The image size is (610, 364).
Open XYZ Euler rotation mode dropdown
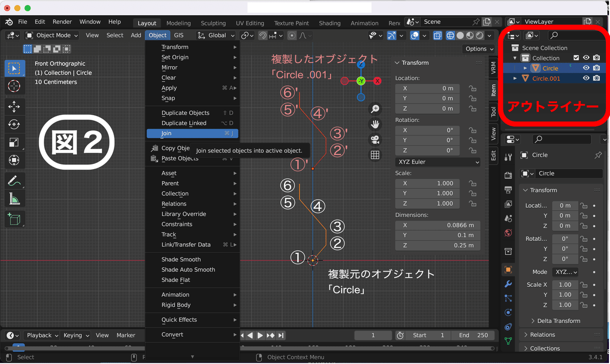click(x=438, y=162)
